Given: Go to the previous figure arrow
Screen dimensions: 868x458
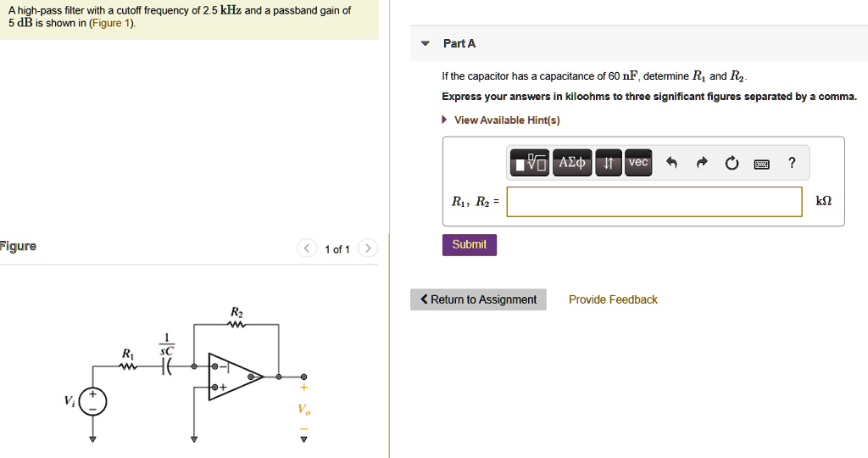Looking at the screenshot, I should tap(307, 249).
